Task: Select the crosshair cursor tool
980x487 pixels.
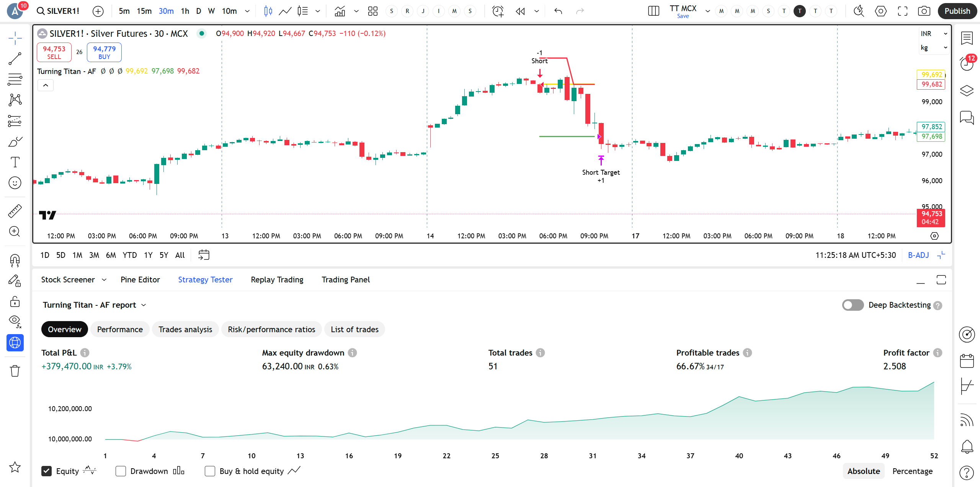Action: pos(15,38)
